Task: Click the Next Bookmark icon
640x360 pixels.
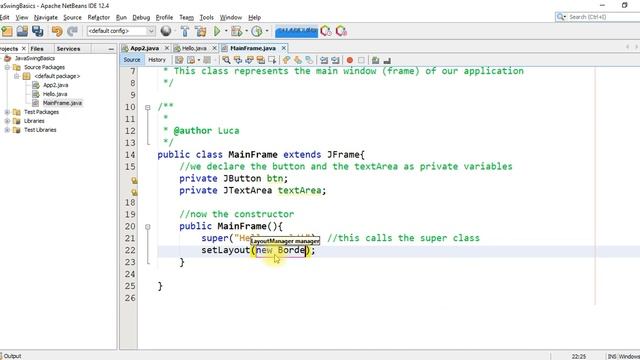Action: [x=298, y=60]
